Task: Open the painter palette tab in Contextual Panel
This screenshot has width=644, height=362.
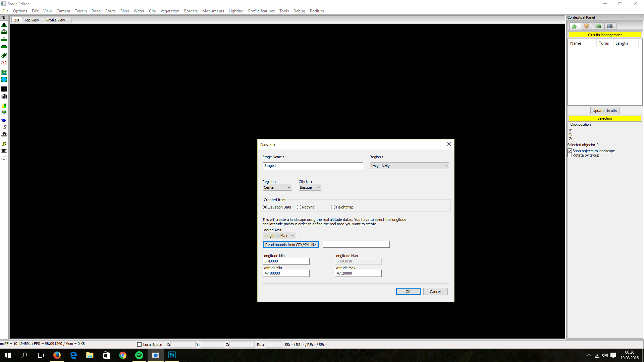Action: [586, 26]
